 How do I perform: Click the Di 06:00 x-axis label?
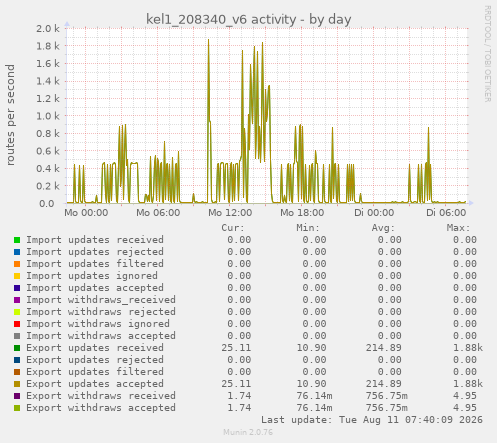click(446, 213)
